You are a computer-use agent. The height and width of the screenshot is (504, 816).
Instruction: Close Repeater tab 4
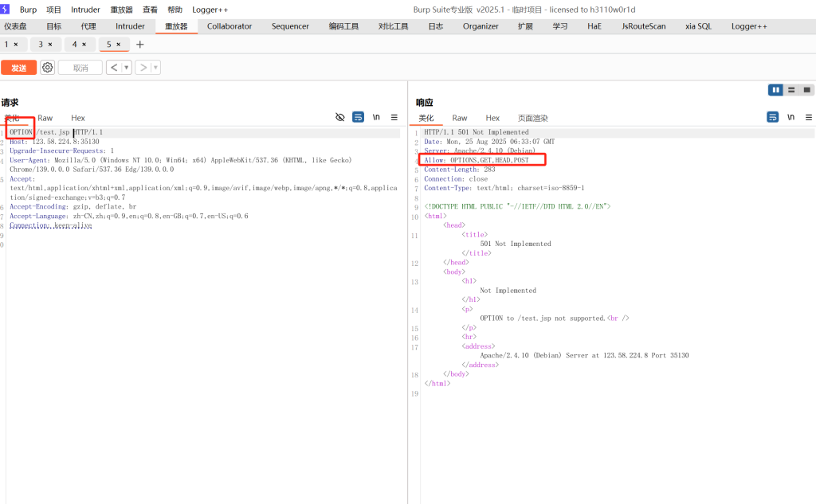tap(84, 45)
